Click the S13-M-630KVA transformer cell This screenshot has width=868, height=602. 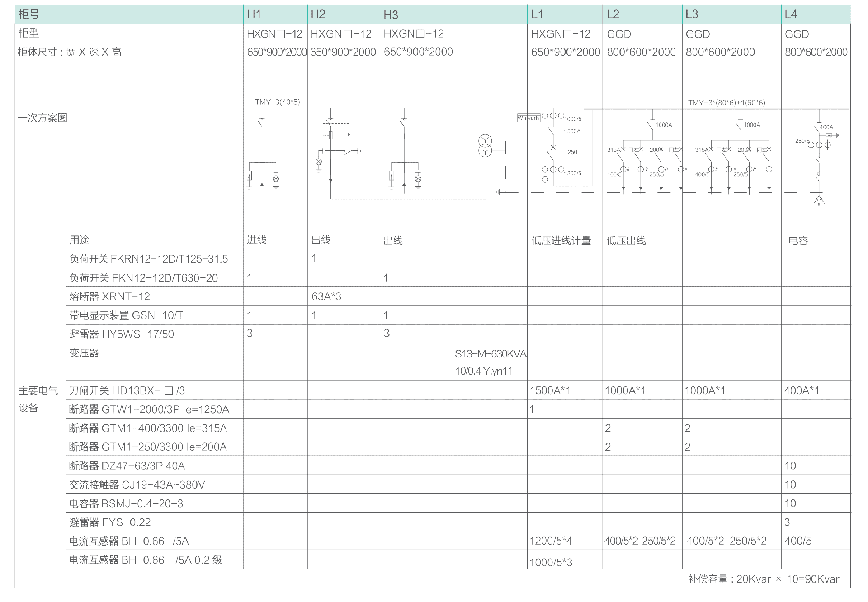coord(491,354)
